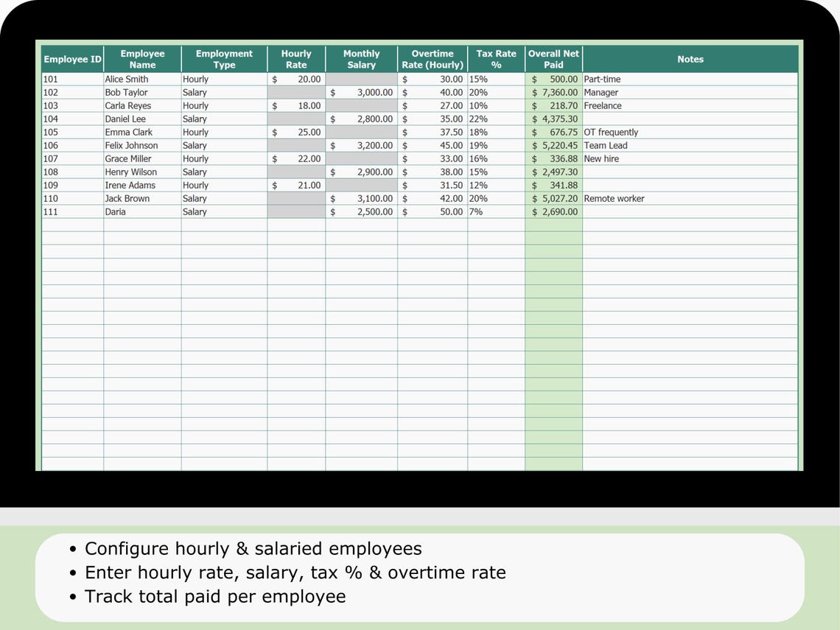The image size is (840, 630).
Task: Select Jack Brown's monthly salary 3,100.00
Action: tap(362, 198)
